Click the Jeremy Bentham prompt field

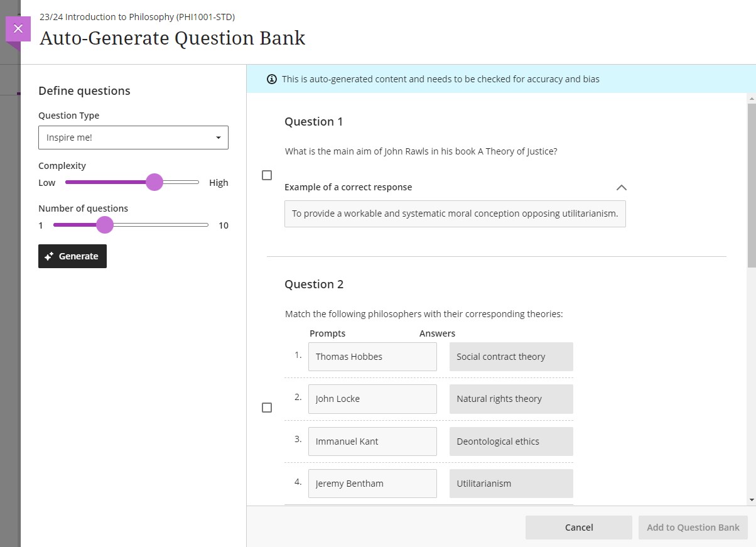[372, 483]
